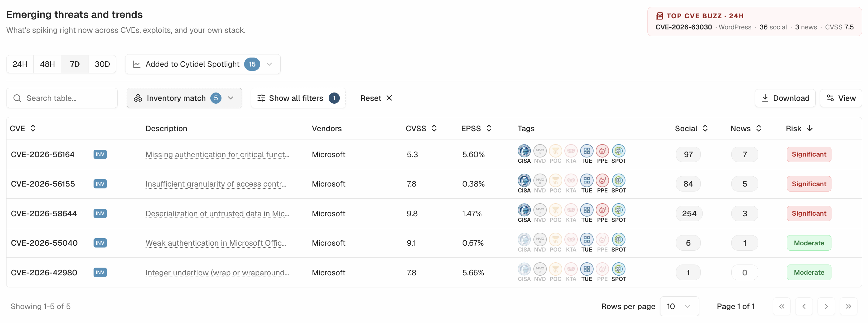Viewport: 868px width, 323px height.
Task: Open the Missing authentication for critical function description link
Action: point(217,154)
